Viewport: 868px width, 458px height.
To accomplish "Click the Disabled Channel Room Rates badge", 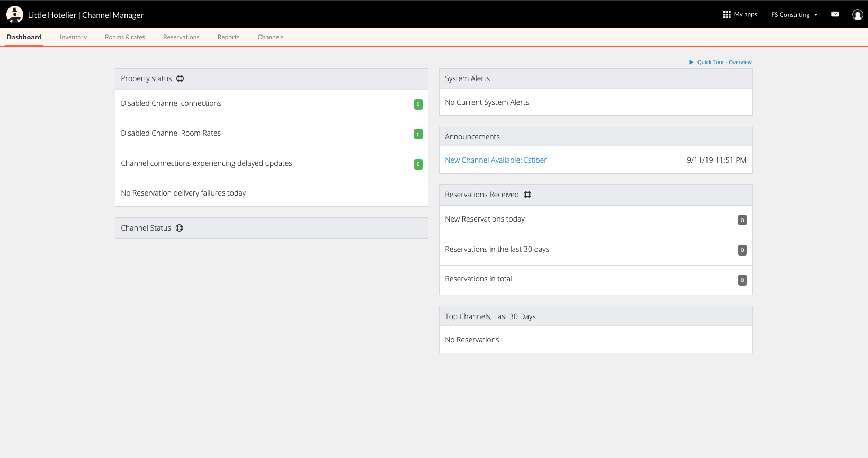I will tap(418, 134).
